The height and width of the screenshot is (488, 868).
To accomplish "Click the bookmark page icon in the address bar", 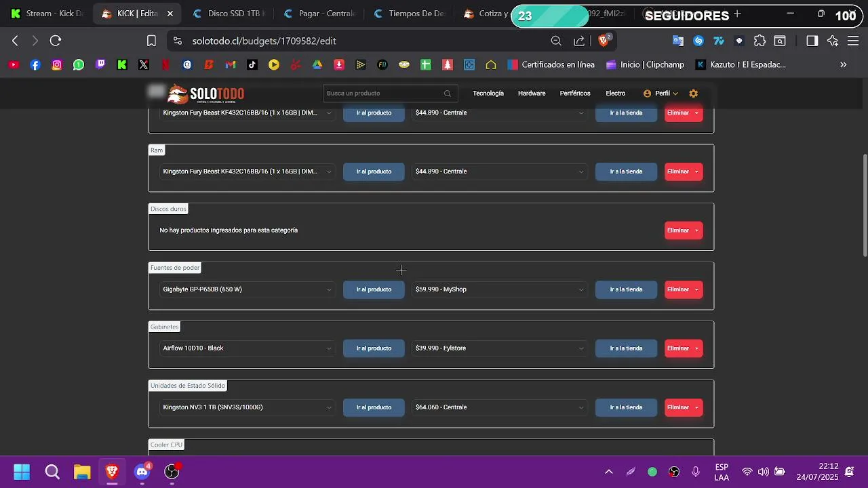I will click(151, 41).
